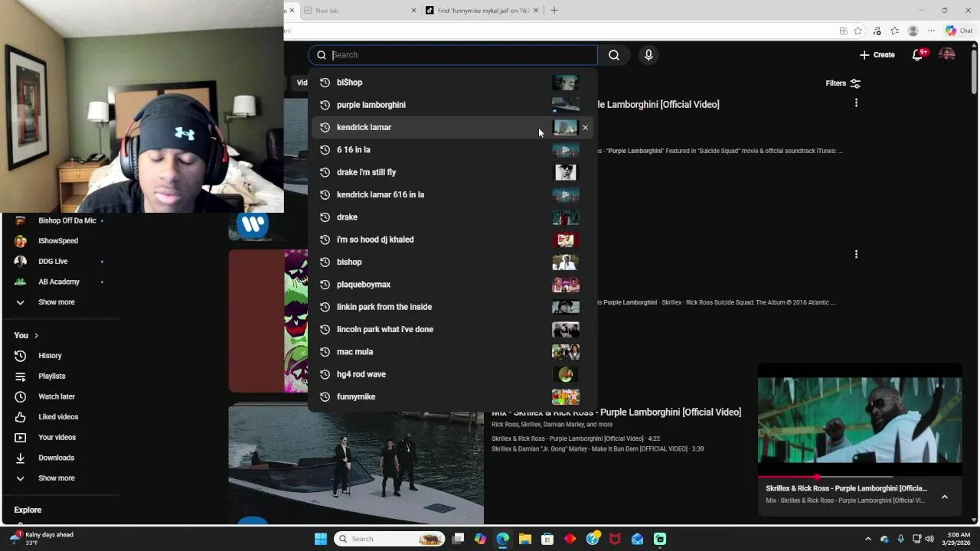Image resolution: width=980 pixels, height=551 pixels.
Task: Open the McAfee icon on the taskbar
Action: (615, 539)
